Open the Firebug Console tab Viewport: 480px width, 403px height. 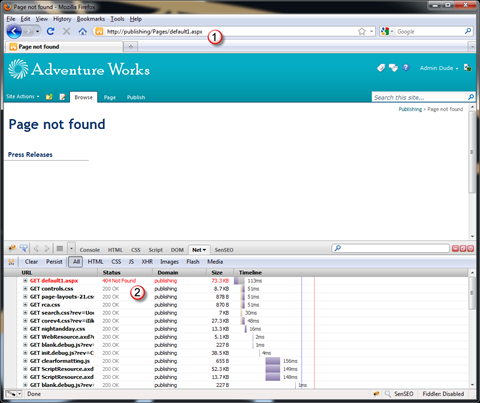[x=90, y=250]
